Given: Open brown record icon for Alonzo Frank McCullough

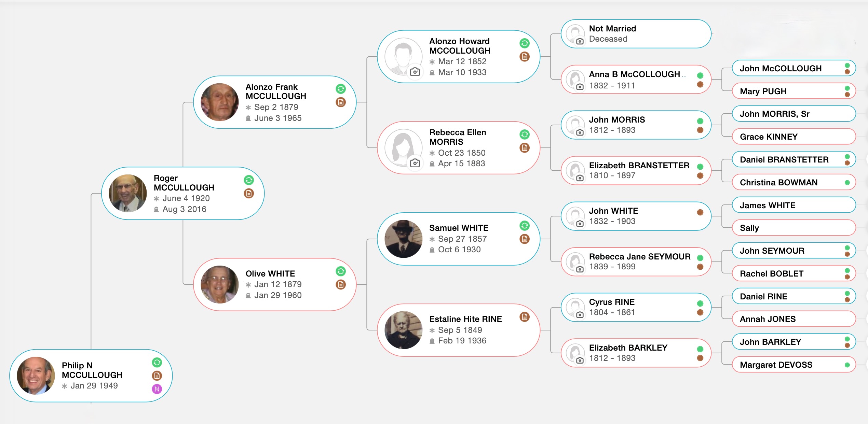Looking at the screenshot, I should click(341, 102).
